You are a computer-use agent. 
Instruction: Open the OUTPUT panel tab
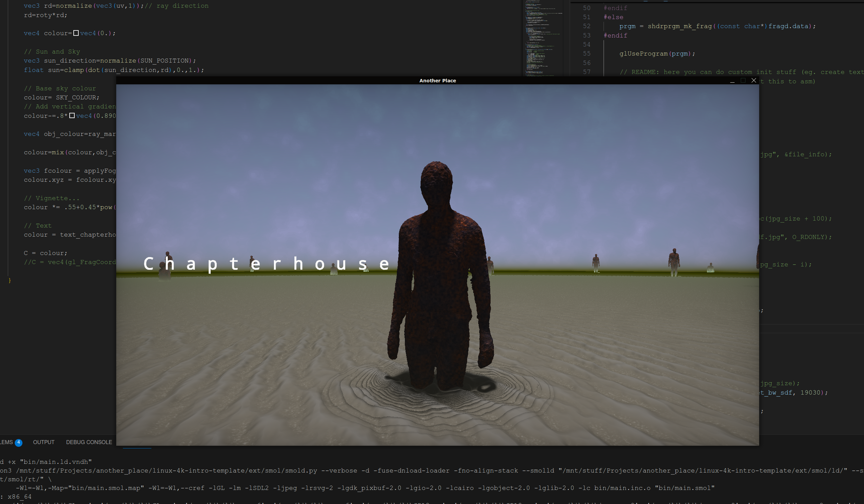44,442
